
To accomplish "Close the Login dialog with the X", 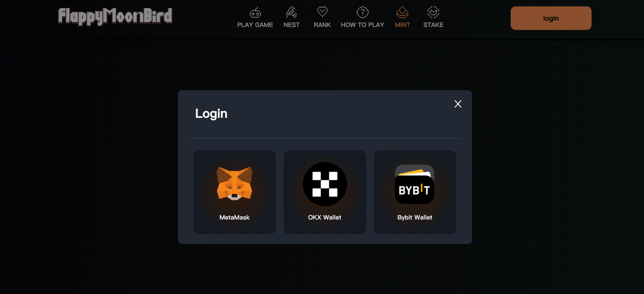I will [458, 104].
